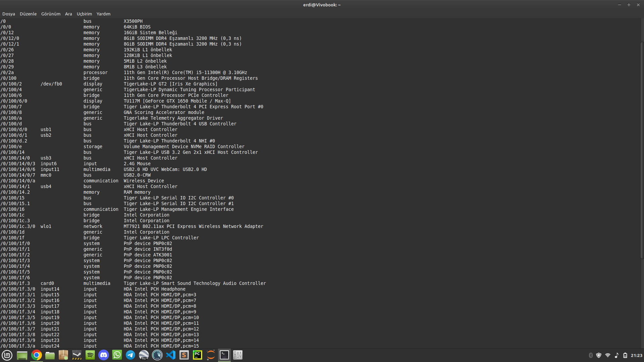
Task: Click the battery status tray icon
Action: 625,355
